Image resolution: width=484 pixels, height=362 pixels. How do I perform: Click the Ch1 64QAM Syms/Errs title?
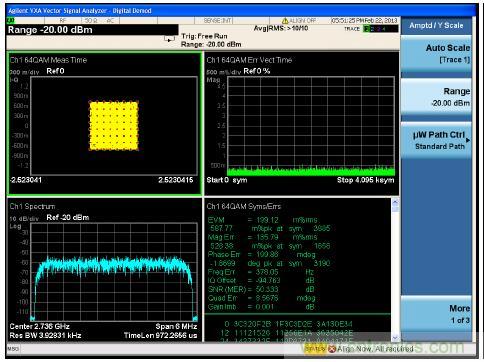[x=244, y=207]
